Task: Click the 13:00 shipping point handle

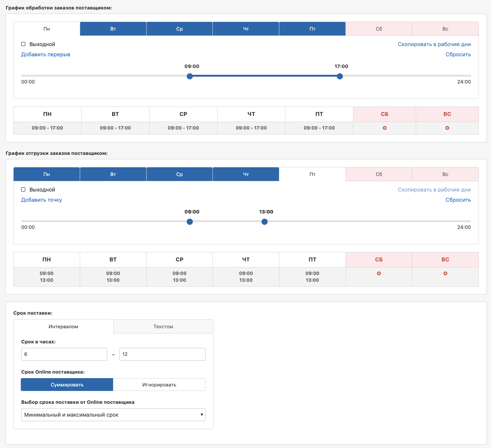Action: coord(265,222)
